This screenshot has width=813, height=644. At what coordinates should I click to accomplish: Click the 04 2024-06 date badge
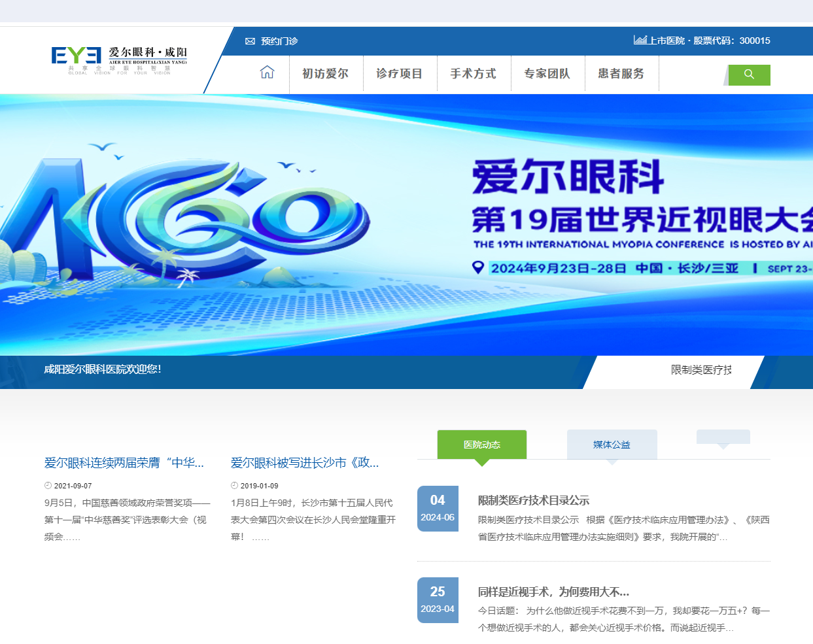coord(438,509)
